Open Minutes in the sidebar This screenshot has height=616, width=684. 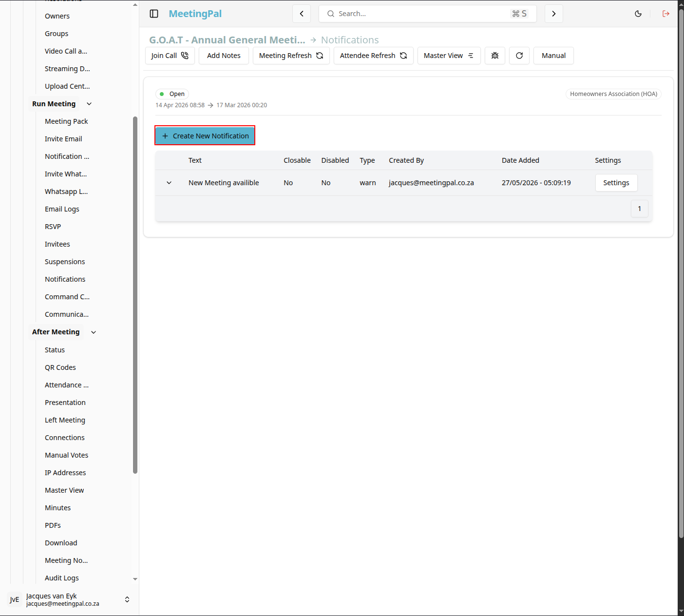(x=58, y=508)
